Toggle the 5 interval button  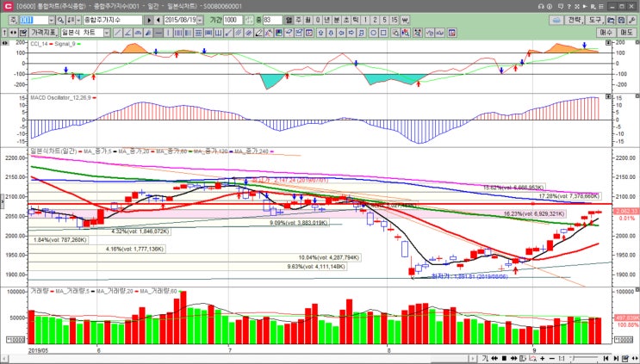click(x=384, y=20)
